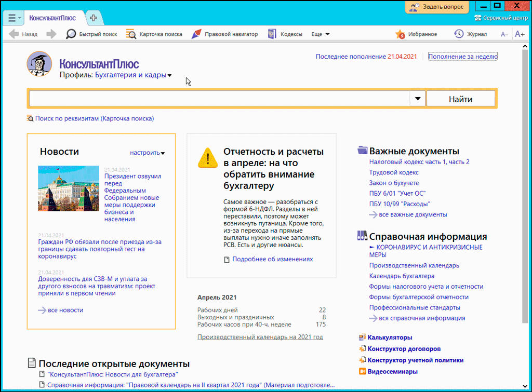Open the search history dropdown arrow
532x392 pixels.
418,99
